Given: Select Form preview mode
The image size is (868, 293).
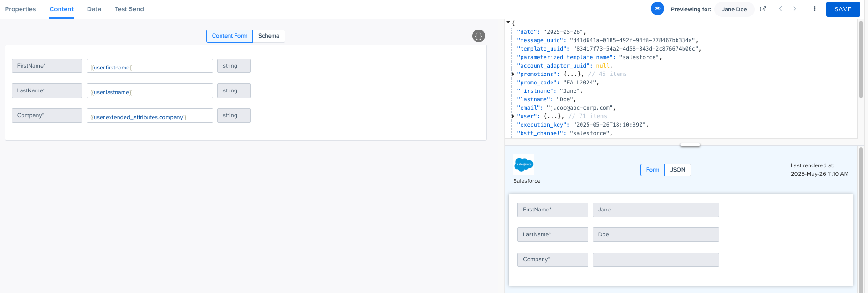Looking at the screenshot, I should [x=653, y=170].
